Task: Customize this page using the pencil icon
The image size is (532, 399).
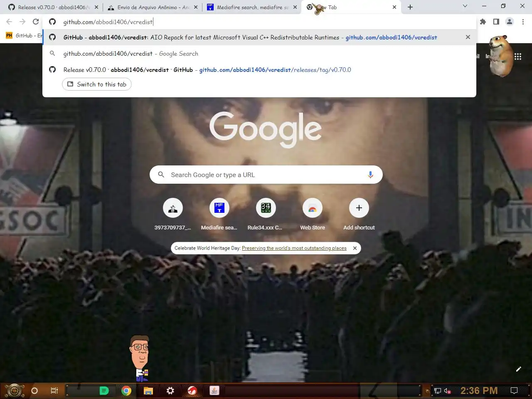Action: (518, 369)
